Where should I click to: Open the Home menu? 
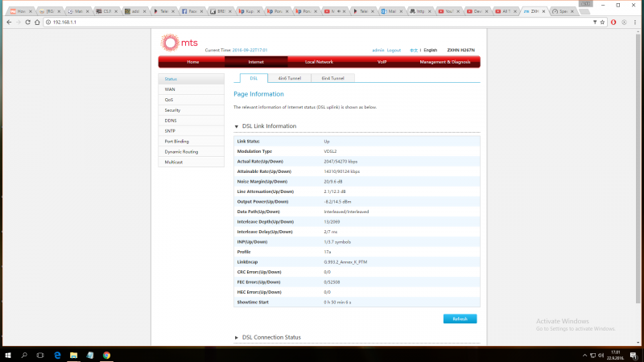(x=192, y=62)
